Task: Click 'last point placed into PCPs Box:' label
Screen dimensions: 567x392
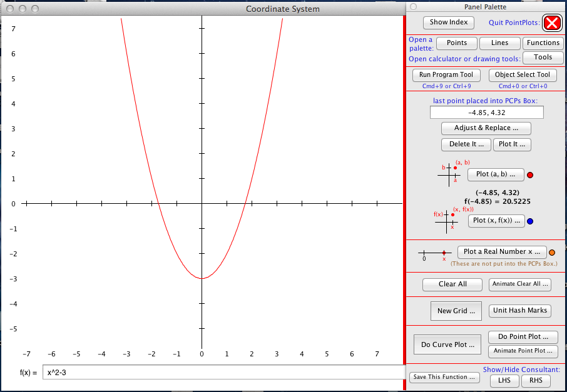Action: [x=485, y=101]
